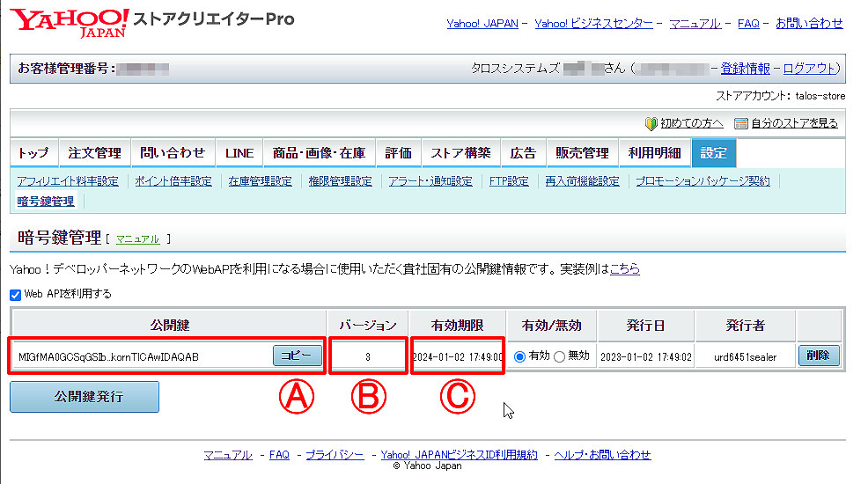Open ポイント倍率設定 submenu link

tap(173, 181)
